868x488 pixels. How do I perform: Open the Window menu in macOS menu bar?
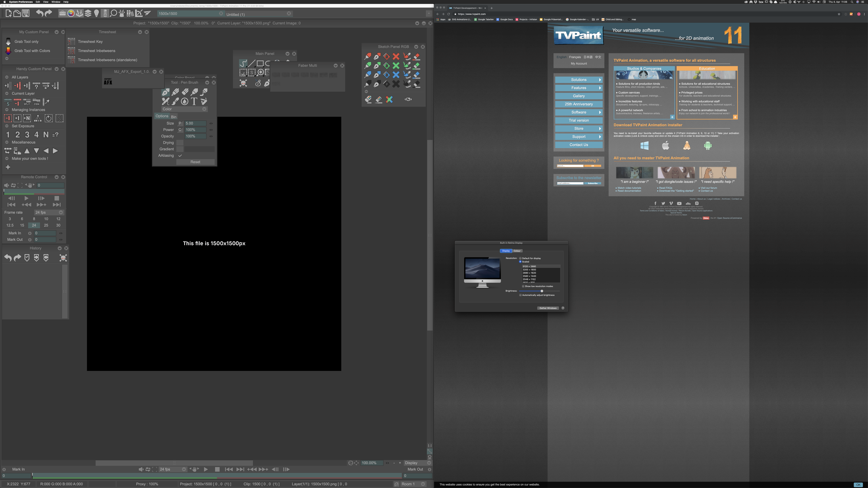coord(56,2)
